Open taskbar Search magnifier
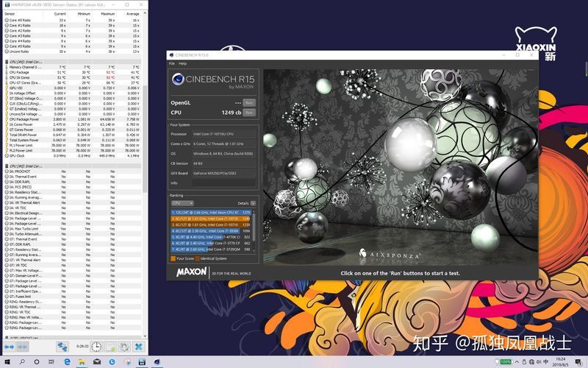This screenshot has height=368, width=588. (x=22, y=362)
